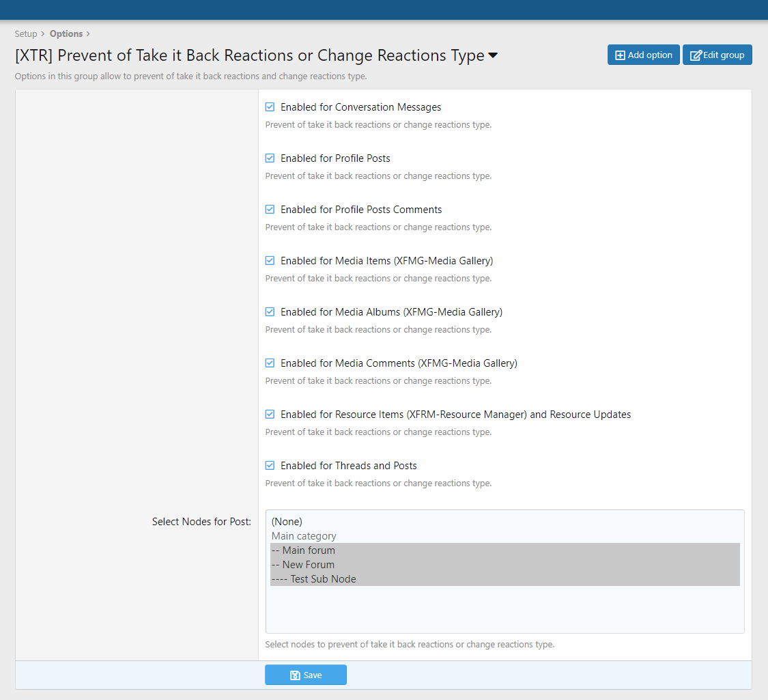Click the pencil icon on Edit group button

point(696,55)
